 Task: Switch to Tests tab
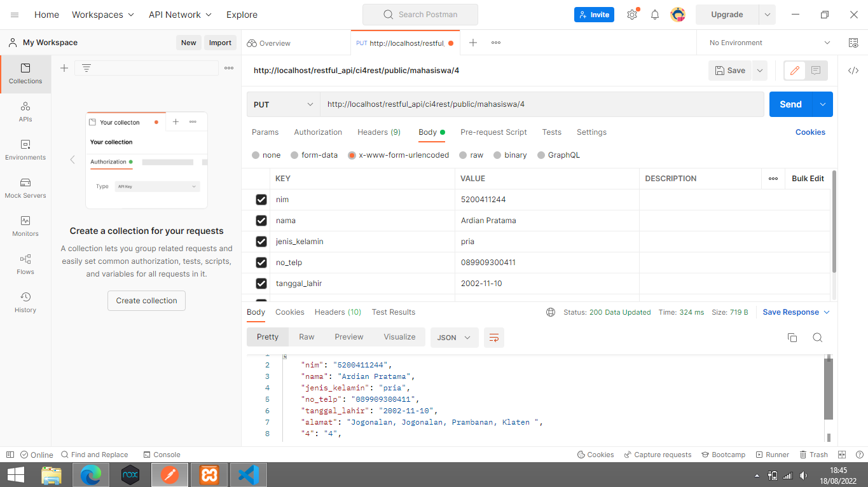[x=552, y=132]
